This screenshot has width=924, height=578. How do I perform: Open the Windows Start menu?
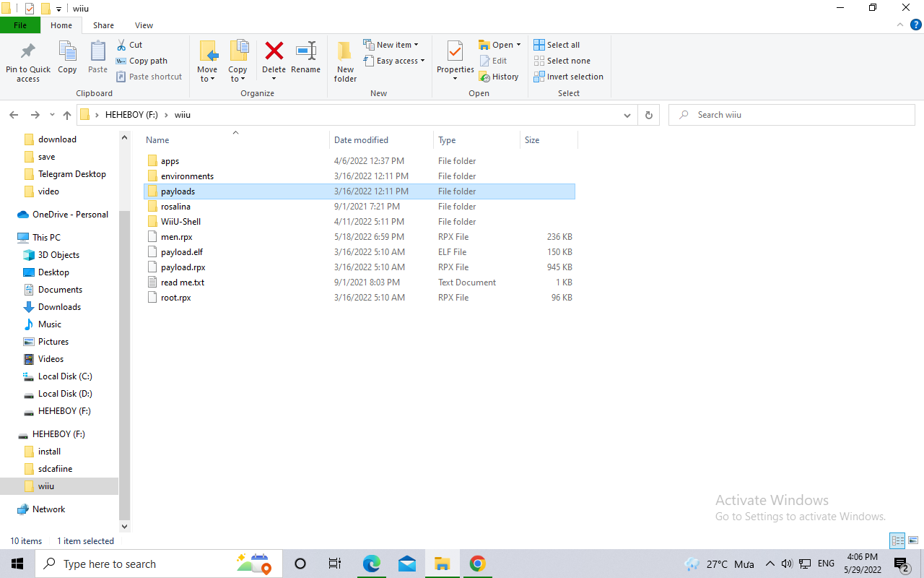[17, 564]
